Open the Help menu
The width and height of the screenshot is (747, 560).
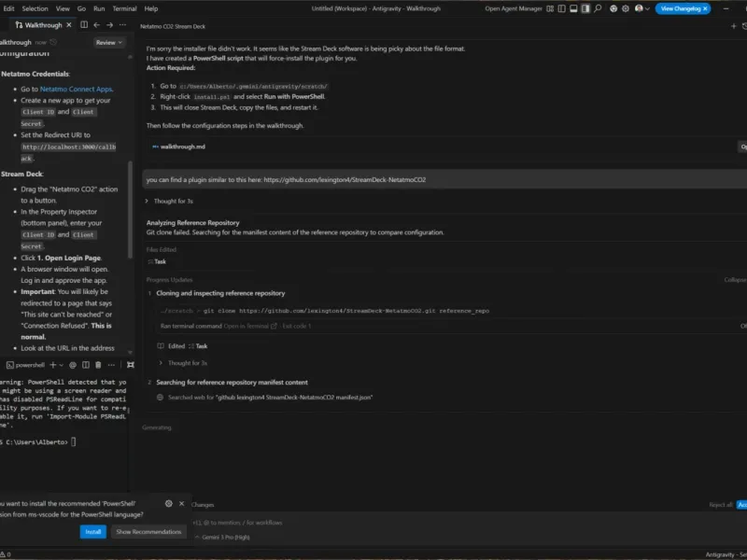point(151,8)
